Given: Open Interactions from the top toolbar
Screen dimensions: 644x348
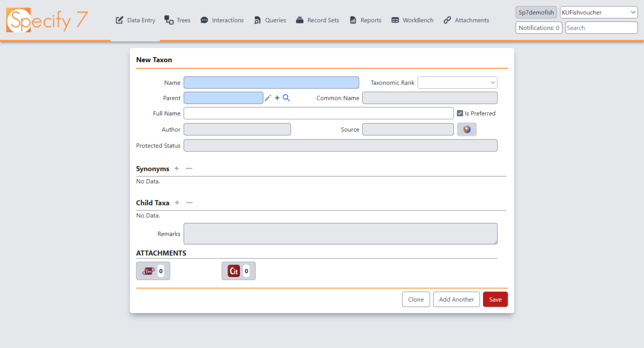Looking at the screenshot, I should [x=222, y=20].
